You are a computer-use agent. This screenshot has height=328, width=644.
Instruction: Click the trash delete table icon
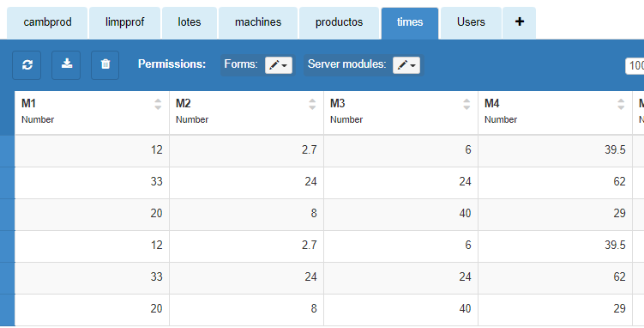(x=105, y=65)
